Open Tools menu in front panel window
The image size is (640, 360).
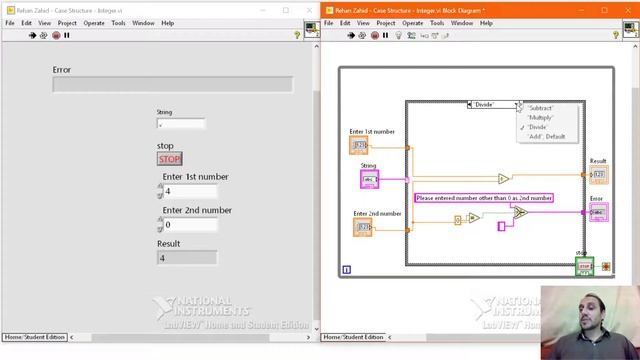click(118, 23)
